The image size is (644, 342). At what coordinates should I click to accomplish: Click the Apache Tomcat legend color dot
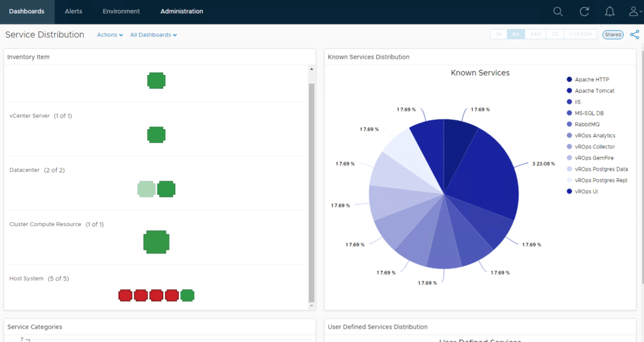(570, 91)
